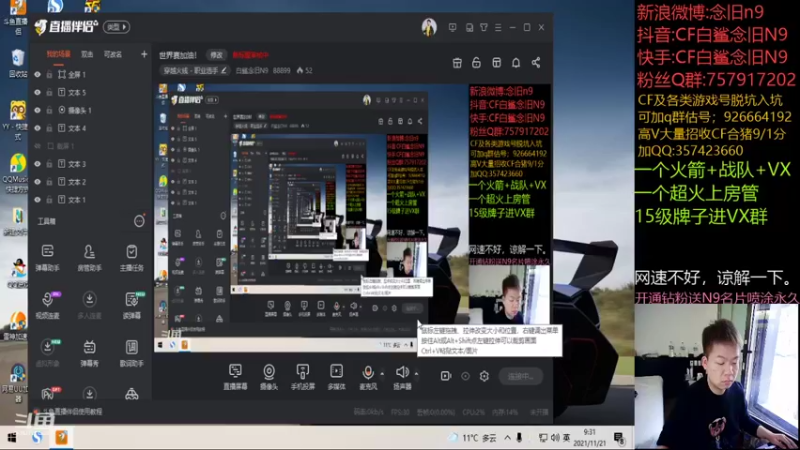The height and width of the screenshot is (450, 800).
Task: Select the 文本 5 source row
Action: click(x=91, y=92)
